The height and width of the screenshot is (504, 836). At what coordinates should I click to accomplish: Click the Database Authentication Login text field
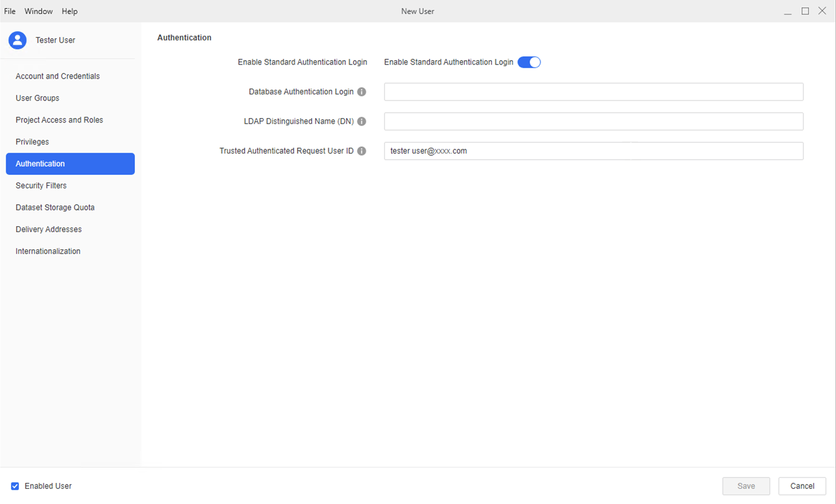(593, 92)
